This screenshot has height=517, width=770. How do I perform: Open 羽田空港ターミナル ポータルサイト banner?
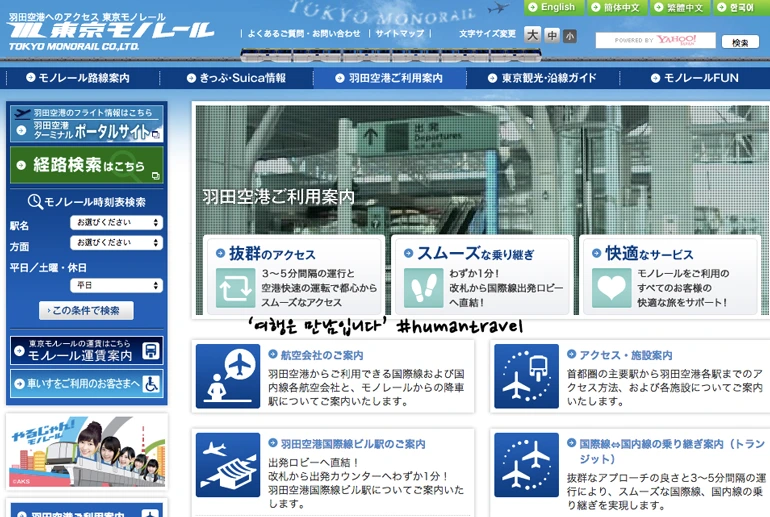coord(87,124)
